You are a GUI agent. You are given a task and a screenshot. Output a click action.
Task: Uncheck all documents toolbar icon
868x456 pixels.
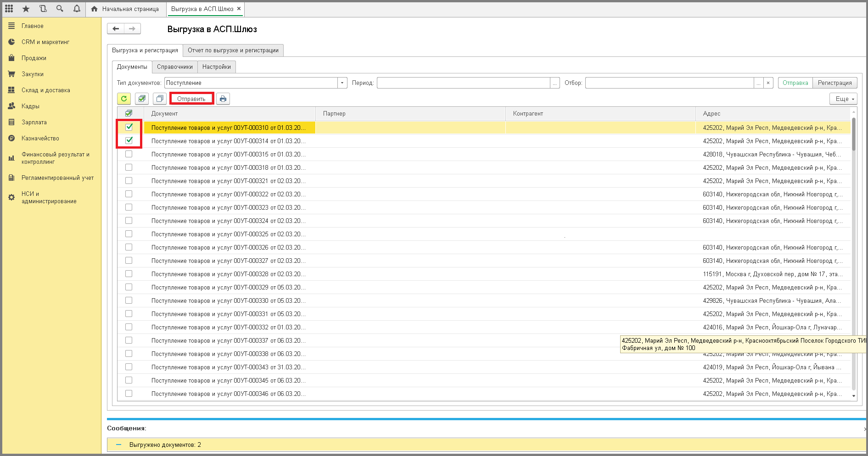(x=160, y=99)
